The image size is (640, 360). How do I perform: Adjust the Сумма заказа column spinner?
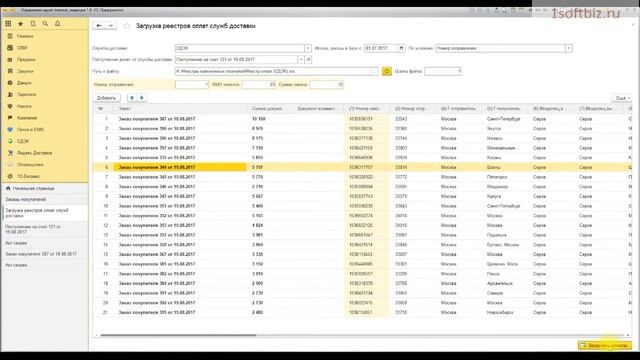coord(327,84)
